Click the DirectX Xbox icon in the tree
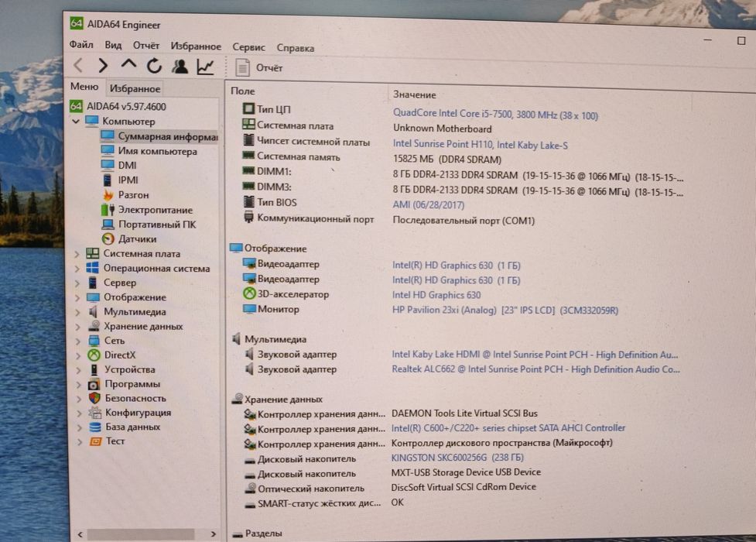The width and height of the screenshot is (756, 542). tap(94, 355)
